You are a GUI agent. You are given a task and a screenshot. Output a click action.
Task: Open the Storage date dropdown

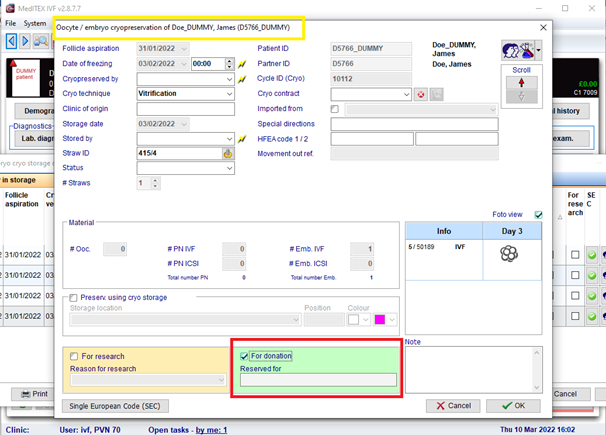coord(184,124)
